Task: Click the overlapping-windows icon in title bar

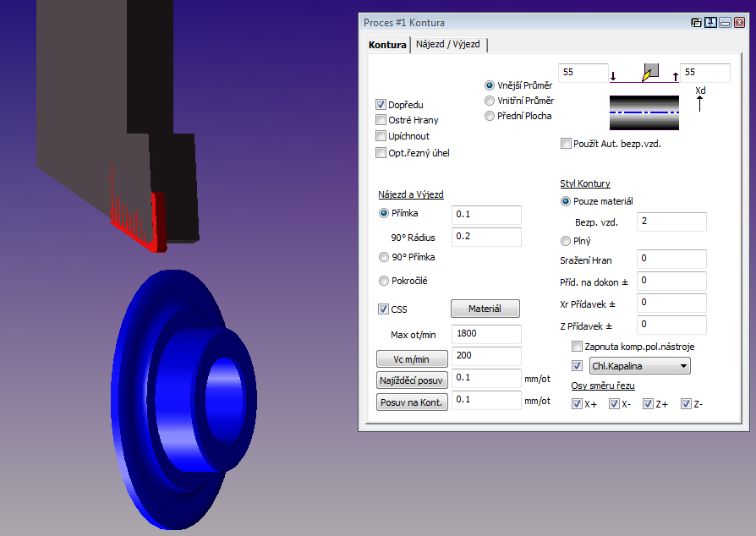Action: [x=697, y=23]
